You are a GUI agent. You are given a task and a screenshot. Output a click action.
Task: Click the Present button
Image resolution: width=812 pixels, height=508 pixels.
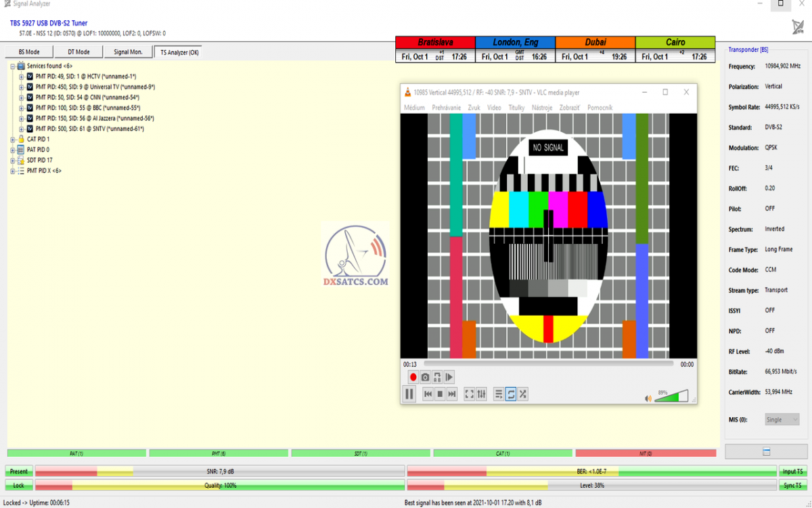pos(18,471)
